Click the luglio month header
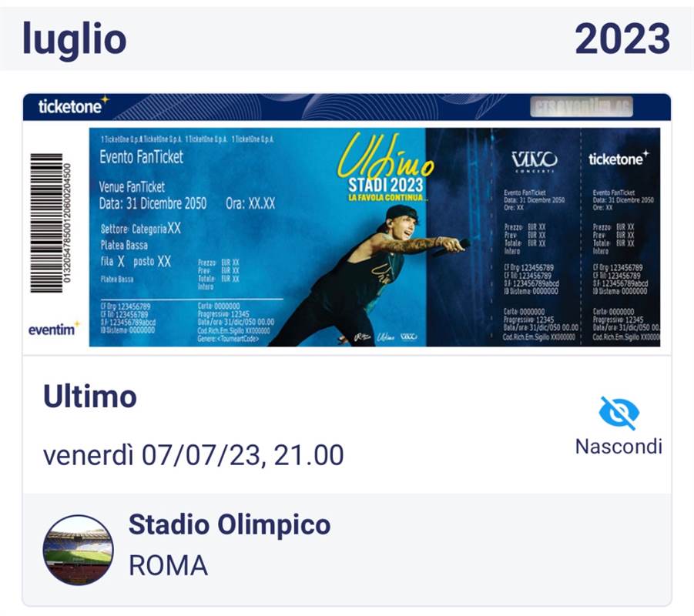694x616 pixels. (x=75, y=39)
